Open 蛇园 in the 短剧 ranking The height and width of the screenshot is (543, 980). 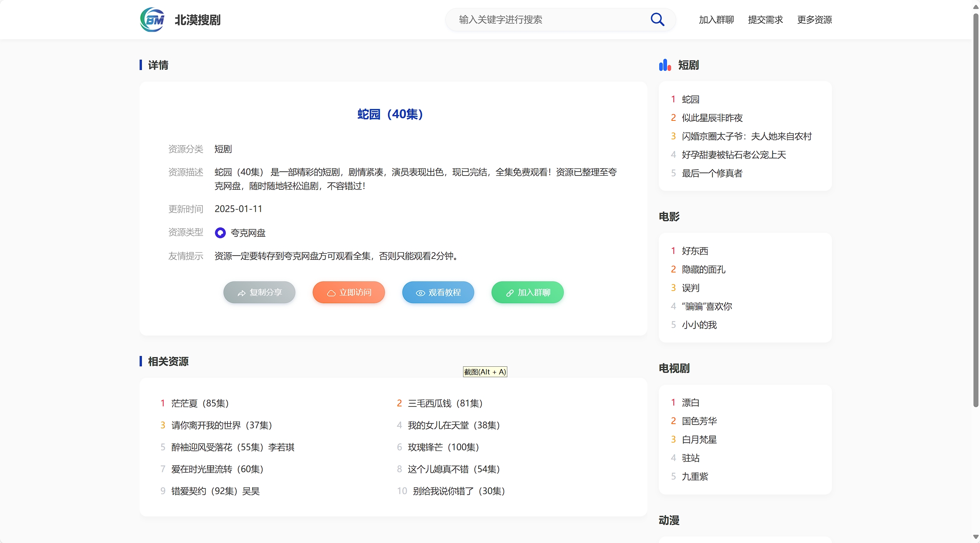[x=690, y=99]
